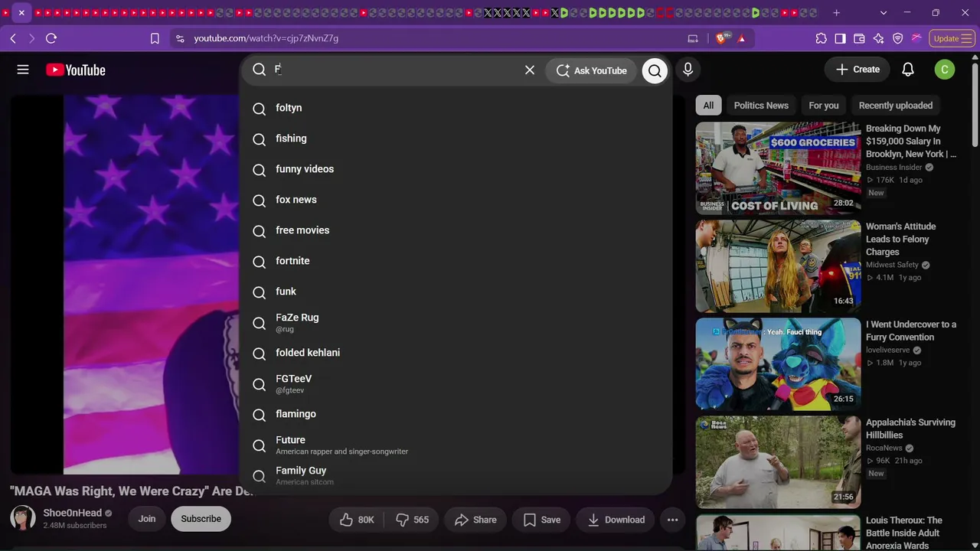Image resolution: width=980 pixels, height=551 pixels.
Task: Go back to the previous page
Action: pyautogui.click(x=13, y=38)
